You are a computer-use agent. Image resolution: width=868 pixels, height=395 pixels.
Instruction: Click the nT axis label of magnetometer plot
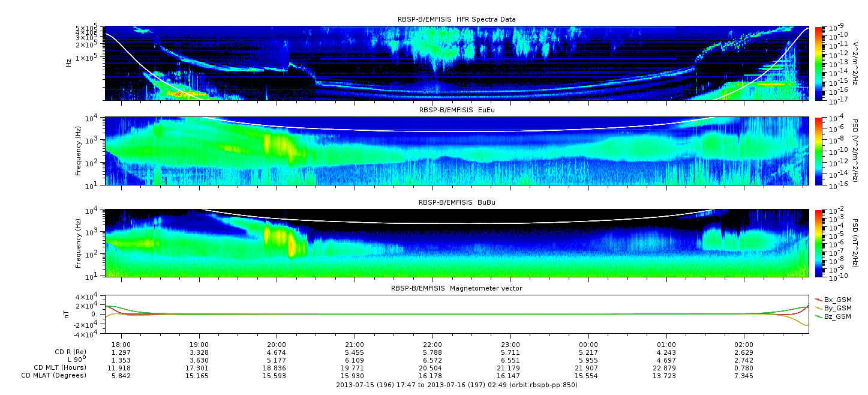pyautogui.click(x=69, y=314)
